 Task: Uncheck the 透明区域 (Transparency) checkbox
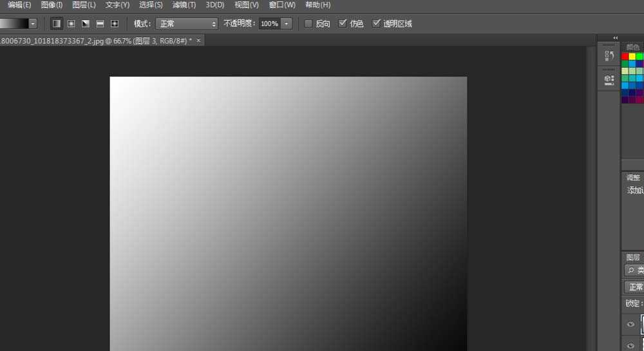point(376,24)
